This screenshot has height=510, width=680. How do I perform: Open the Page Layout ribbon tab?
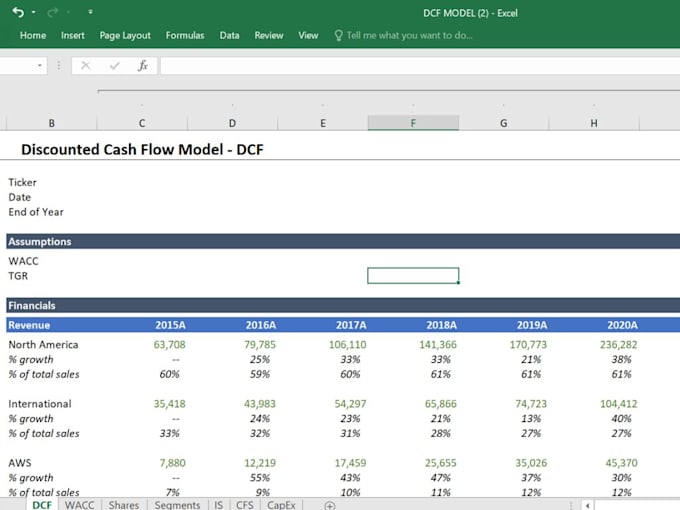(x=125, y=35)
